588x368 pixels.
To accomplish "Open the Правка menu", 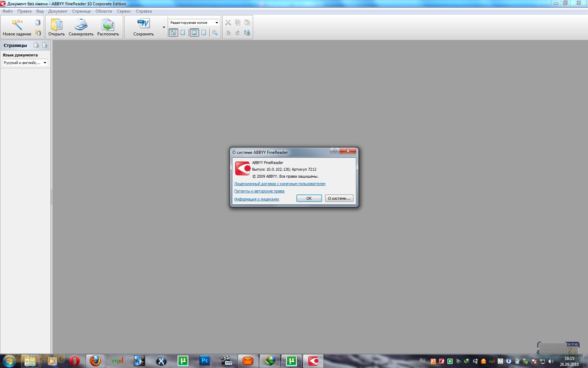I will point(24,11).
